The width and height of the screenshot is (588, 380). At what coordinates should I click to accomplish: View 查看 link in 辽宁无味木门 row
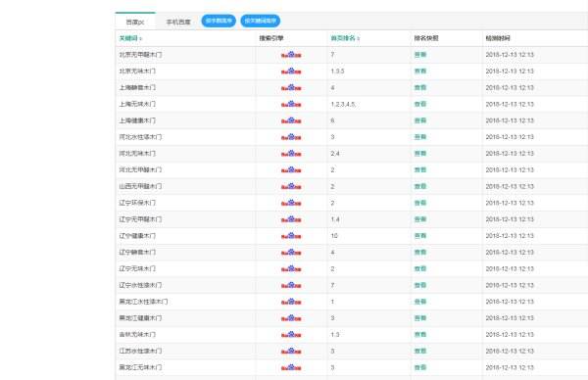(420, 269)
